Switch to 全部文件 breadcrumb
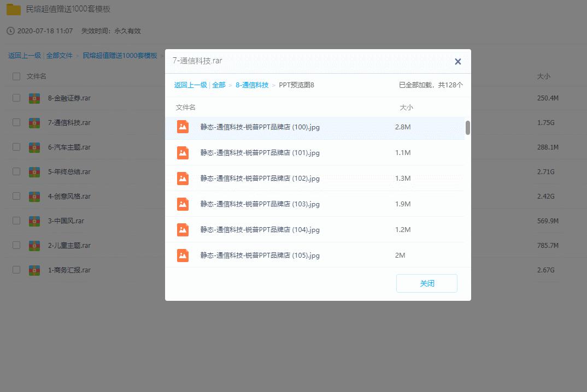 (60, 55)
